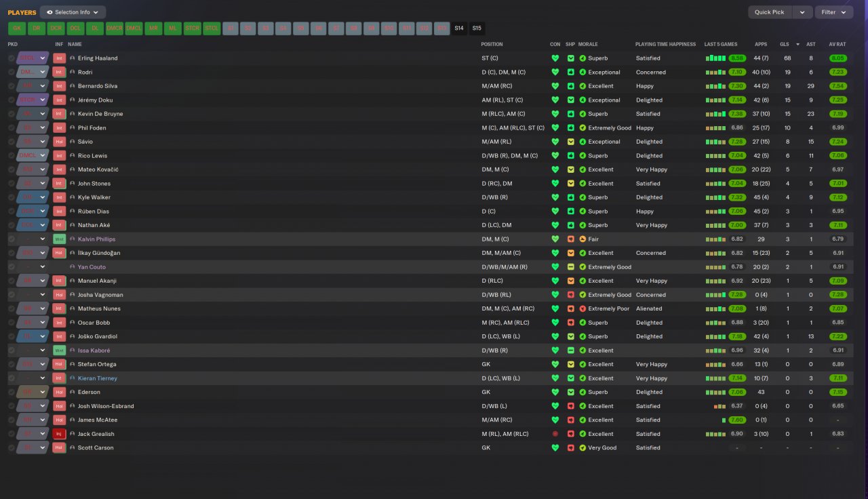This screenshot has width=868, height=499.
Task: Toggle the selection circle for Scott Carson
Action: click(12, 447)
